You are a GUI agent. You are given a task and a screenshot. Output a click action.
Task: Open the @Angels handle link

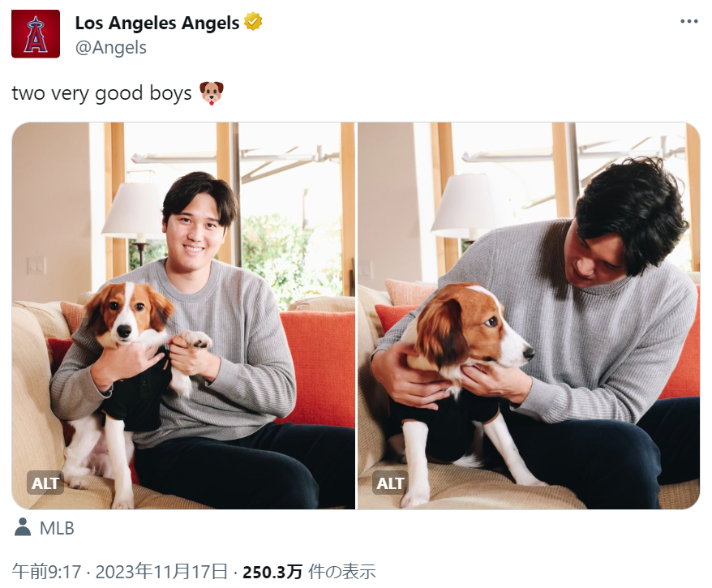[111, 48]
